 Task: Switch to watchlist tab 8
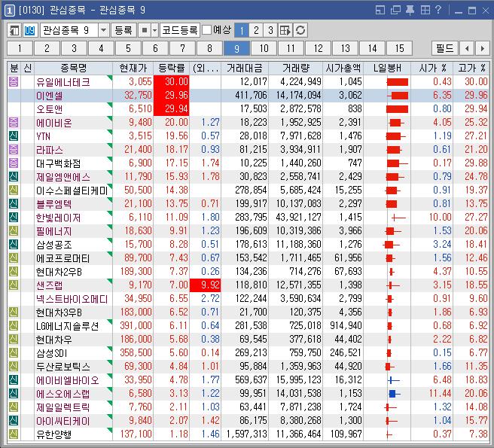[209, 48]
